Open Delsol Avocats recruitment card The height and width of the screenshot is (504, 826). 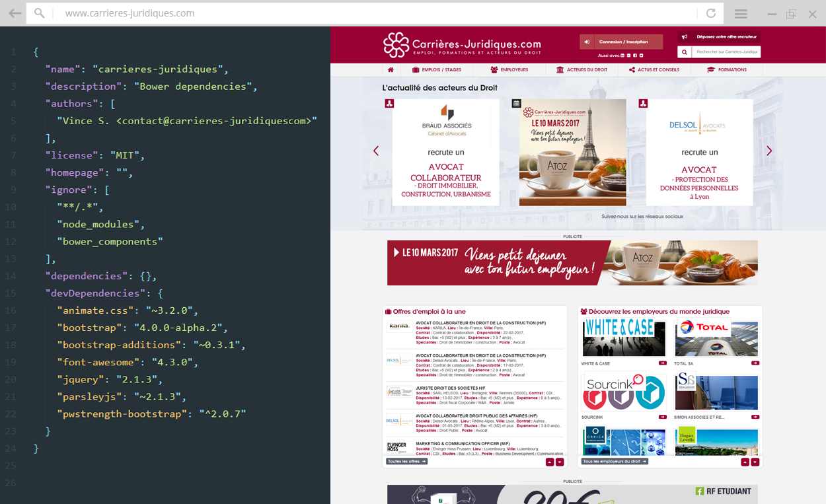pyautogui.click(x=699, y=153)
